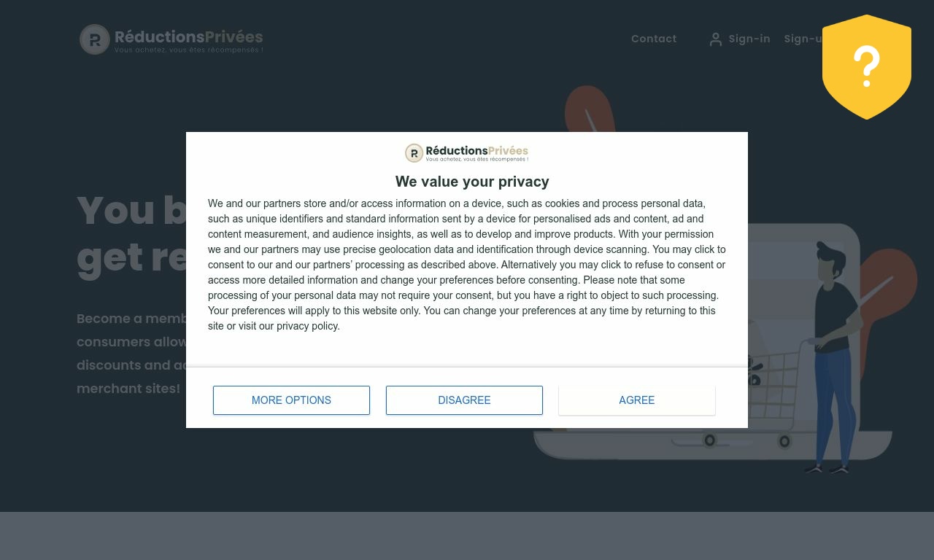Choose DISAGREE to refuse consent
The width and height of the screenshot is (934, 560).
464,400
